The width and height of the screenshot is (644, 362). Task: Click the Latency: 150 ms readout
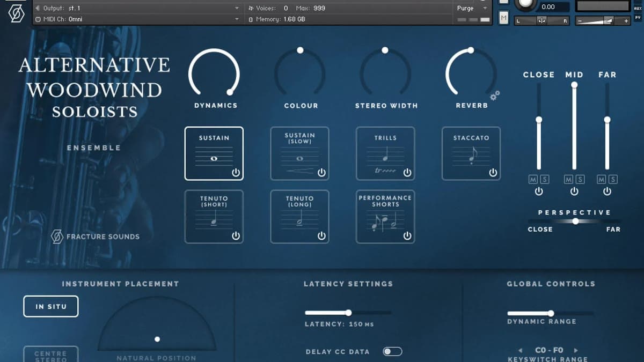coord(339,324)
